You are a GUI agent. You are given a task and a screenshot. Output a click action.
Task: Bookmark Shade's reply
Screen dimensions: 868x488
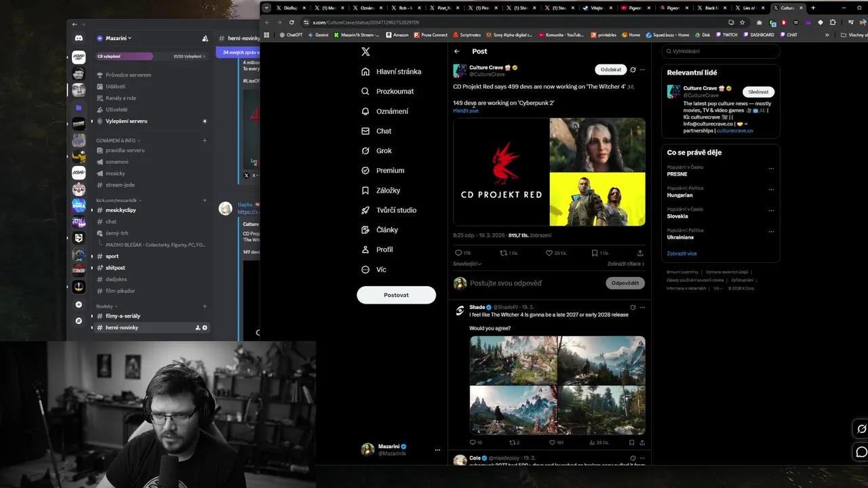click(631, 443)
